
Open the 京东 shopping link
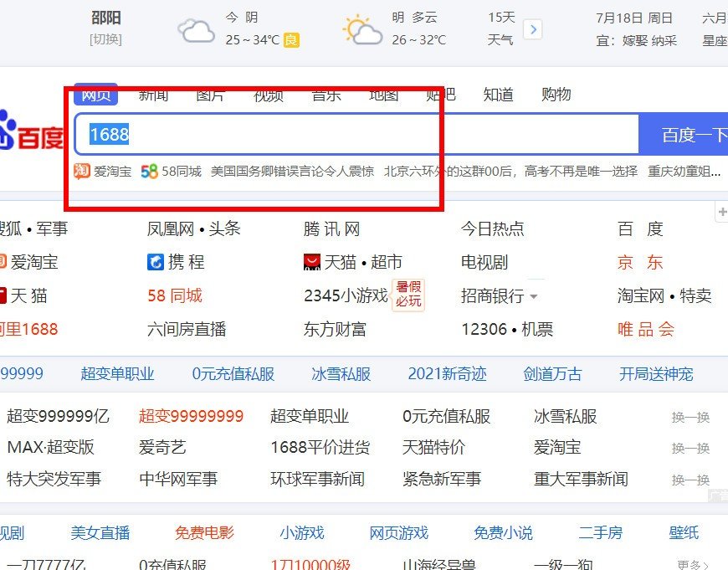tap(639, 261)
